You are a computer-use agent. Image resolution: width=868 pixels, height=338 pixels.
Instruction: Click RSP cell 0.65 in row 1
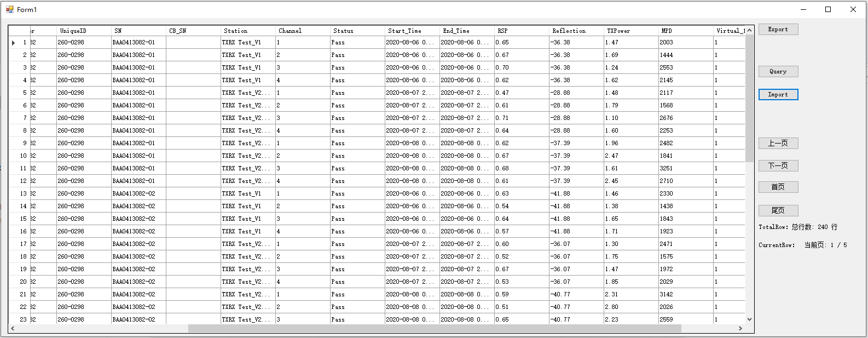tap(522, 42)
